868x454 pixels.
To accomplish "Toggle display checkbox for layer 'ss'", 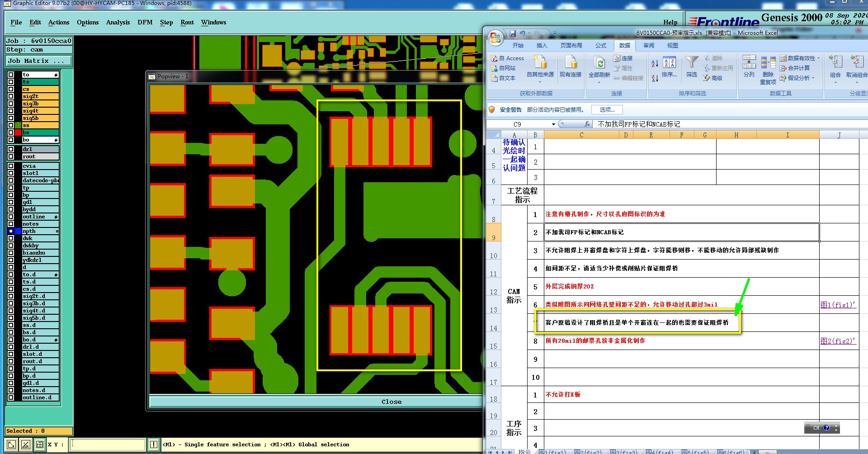I will [11, 125].
